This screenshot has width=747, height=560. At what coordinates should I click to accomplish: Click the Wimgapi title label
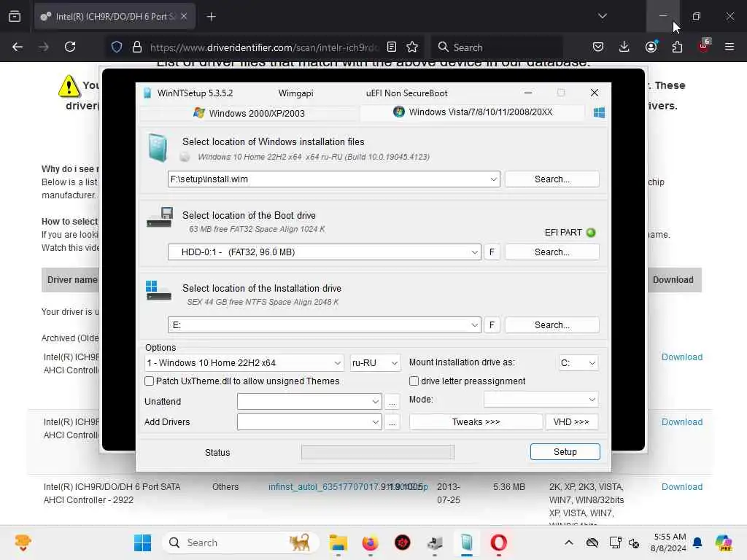tap(296, 93)
